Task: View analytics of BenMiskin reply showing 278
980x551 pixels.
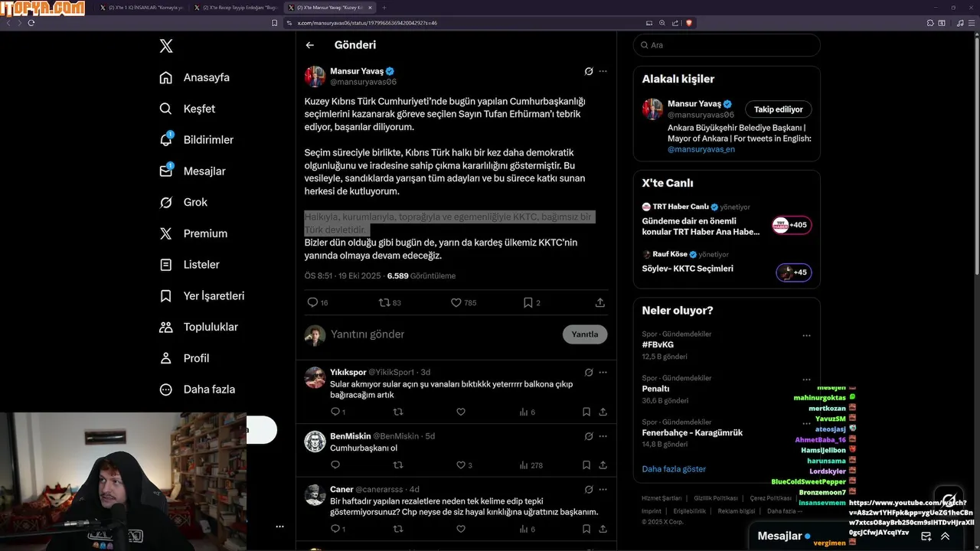Action: (x=531, y=465)
